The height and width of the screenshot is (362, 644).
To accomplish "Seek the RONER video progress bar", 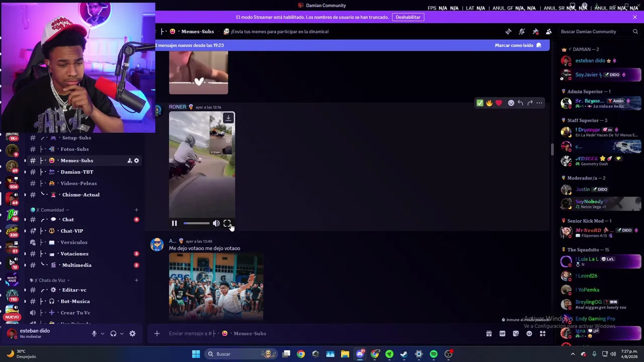I will (x=196, y=223).
